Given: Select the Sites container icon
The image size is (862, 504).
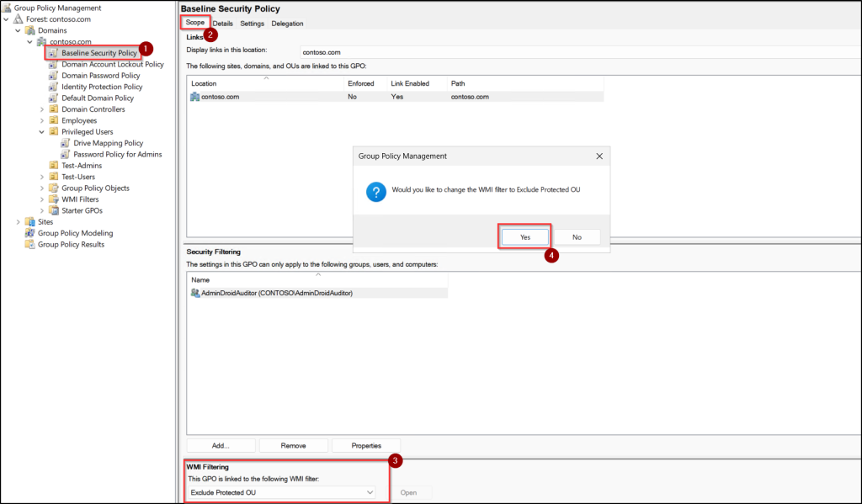Looking at the screenshot, I should coord(30,221).
